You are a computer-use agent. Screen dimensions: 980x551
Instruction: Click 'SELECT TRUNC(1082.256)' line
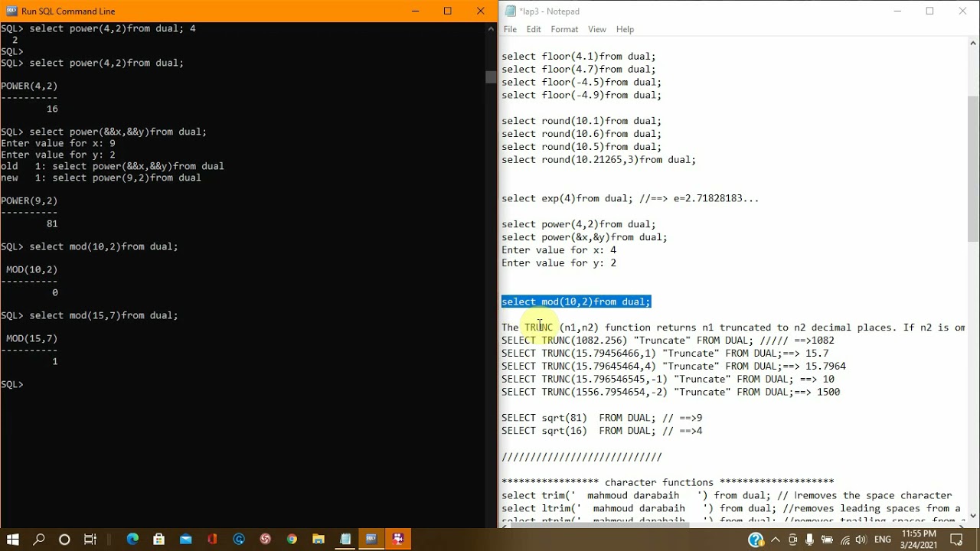click(x=668, y=341)
